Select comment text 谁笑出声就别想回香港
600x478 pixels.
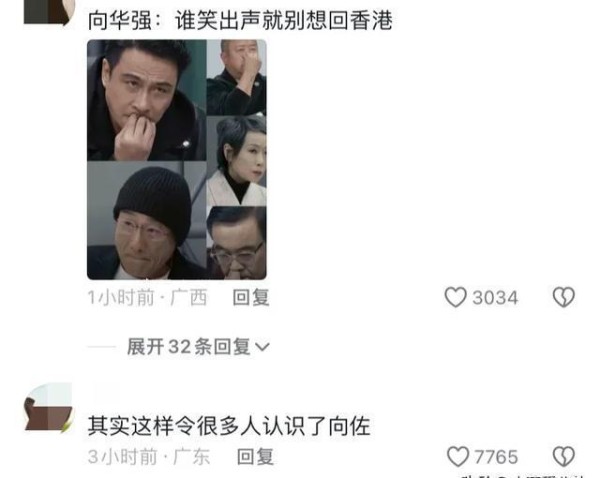284,20
